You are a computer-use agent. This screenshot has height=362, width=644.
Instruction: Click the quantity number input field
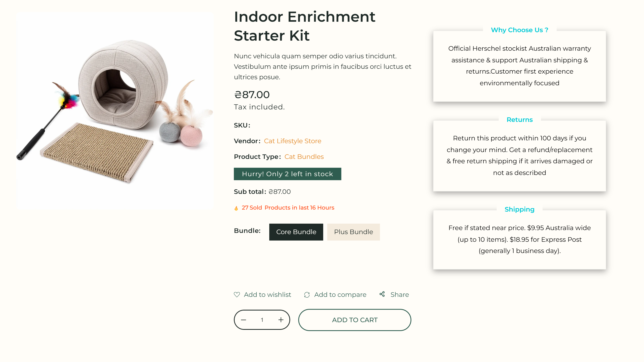tap(262, 320)
